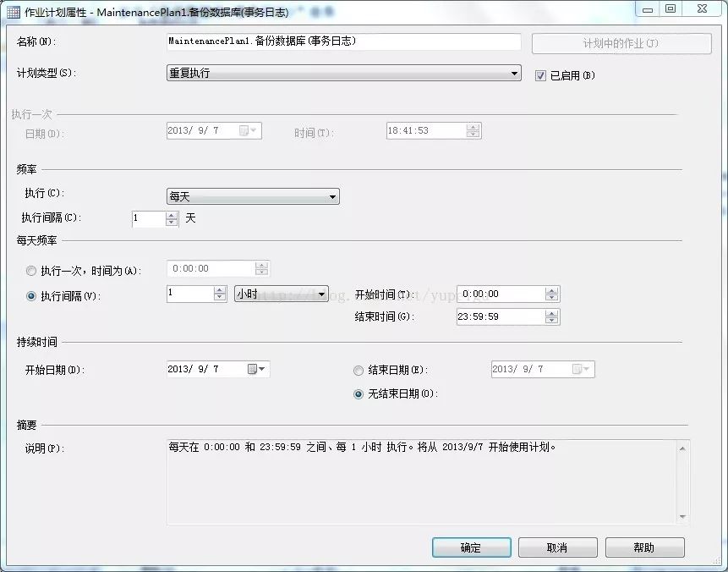
Task: Select the 执行一次 once-daily radio button
Action: [32, 271]
